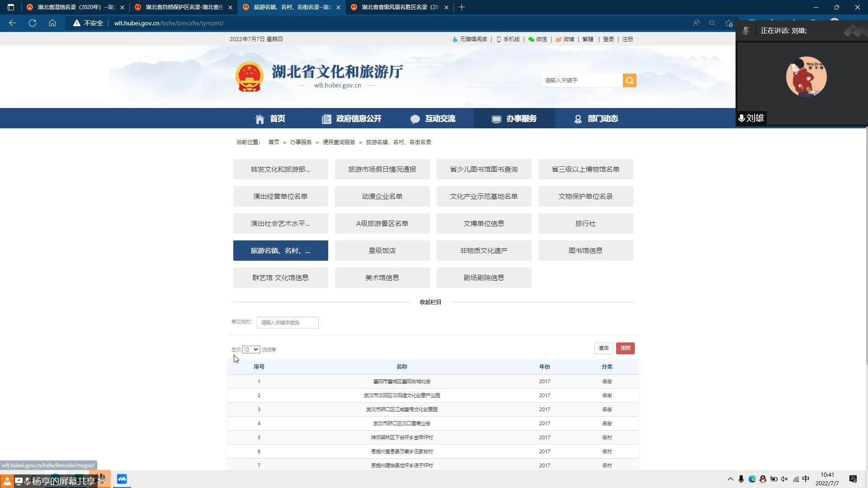Click the read aloud icon in address bar
Viewport: 868px width, 488px height.
(696, 23)
